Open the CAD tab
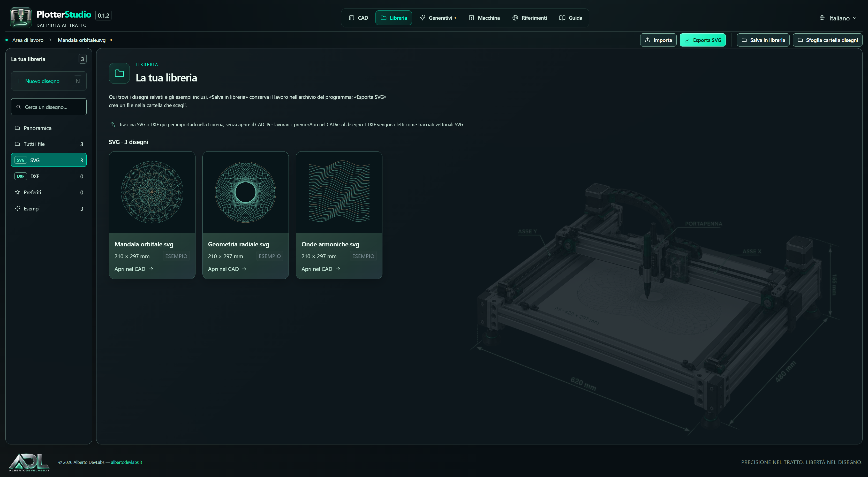 click(358, 18)
